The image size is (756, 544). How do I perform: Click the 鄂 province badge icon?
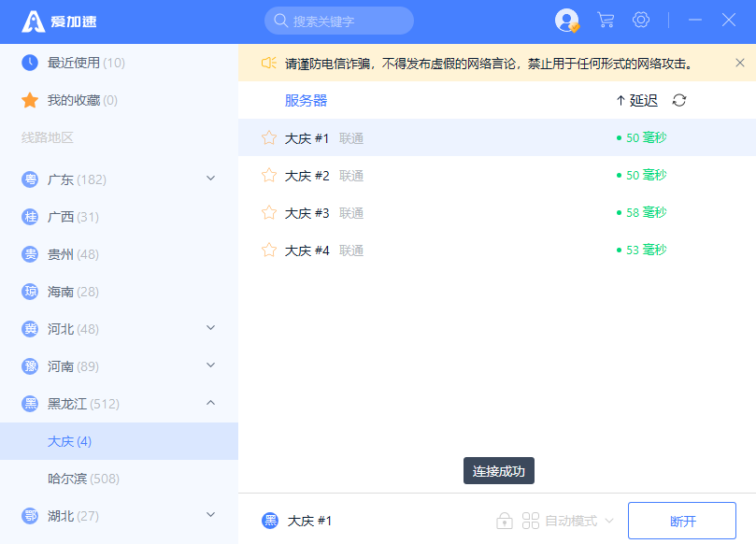[x=30, y=516]
